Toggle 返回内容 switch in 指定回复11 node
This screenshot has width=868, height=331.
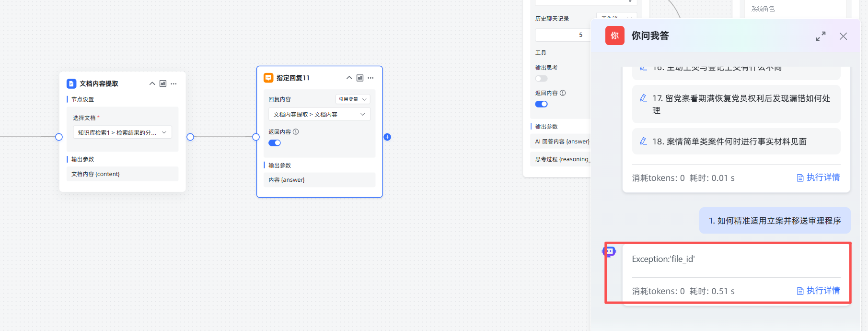pos(275,143)
